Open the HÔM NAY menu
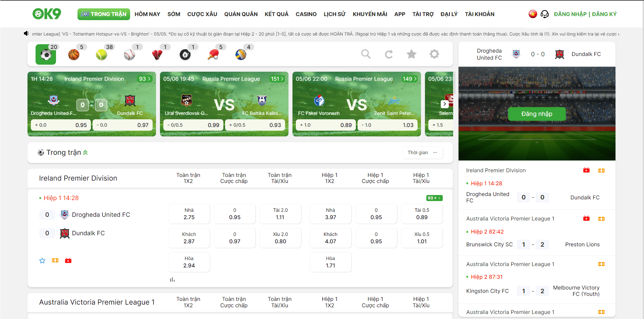Screen dimensions: 644x319 click(x=147, y=14)
